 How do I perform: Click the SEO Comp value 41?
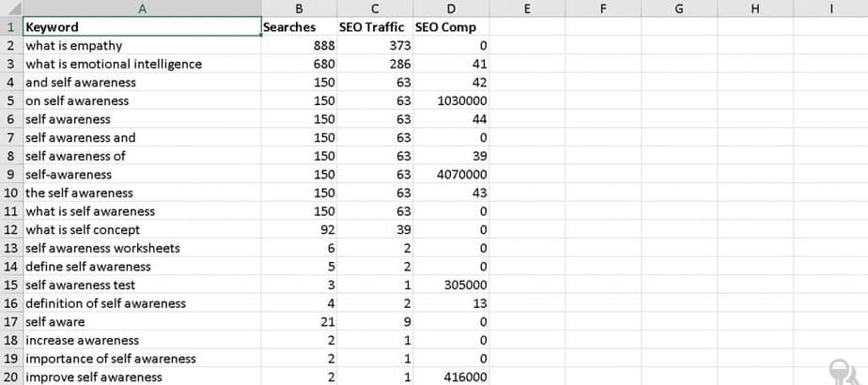[451, 64]
